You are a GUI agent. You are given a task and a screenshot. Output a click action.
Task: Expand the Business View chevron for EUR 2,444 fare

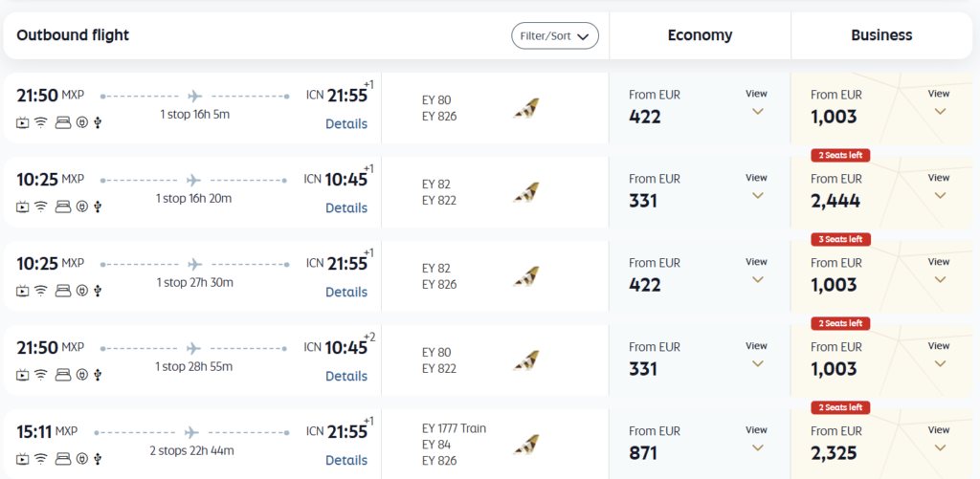(939, 195)
